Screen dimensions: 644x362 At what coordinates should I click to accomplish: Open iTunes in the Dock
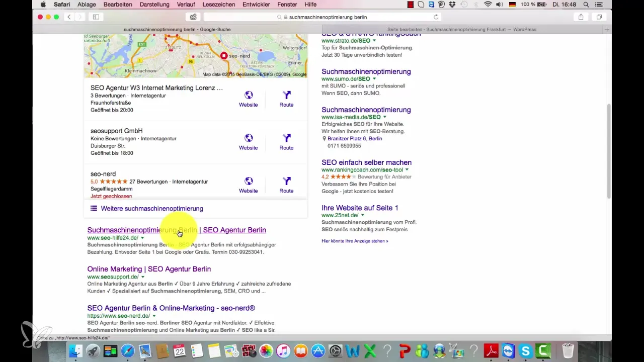pyautogui.click(x=283, y=350)
